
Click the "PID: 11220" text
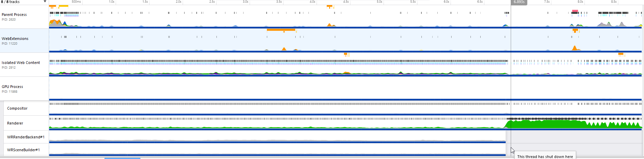(9, 44)
